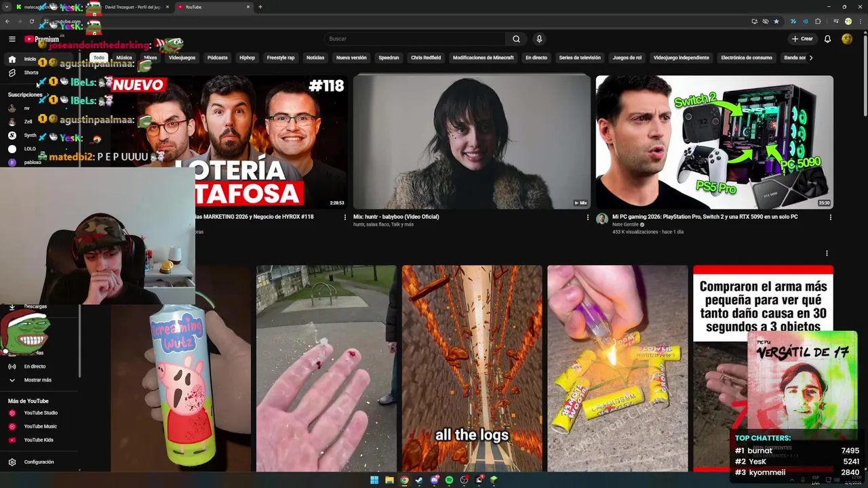Viewport: 868px width, 488px height.
Task: Open the bleeding hand short thumbnail
Action: click(326, 368)
